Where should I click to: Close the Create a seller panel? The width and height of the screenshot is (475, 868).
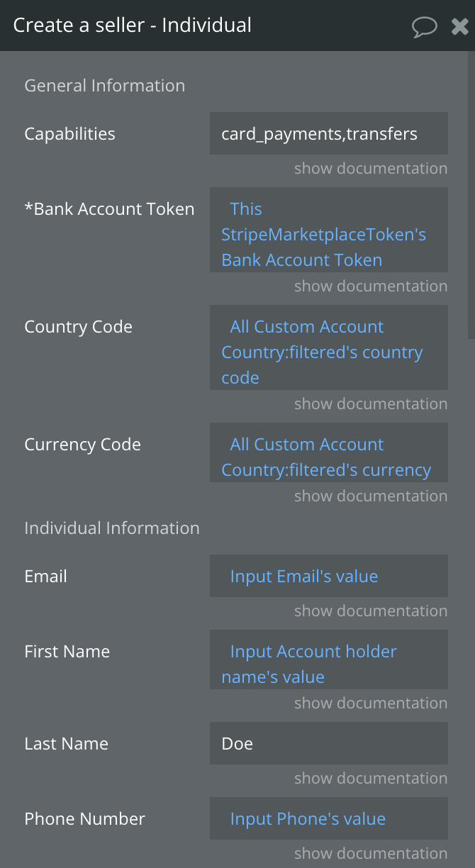coord(459,27)
